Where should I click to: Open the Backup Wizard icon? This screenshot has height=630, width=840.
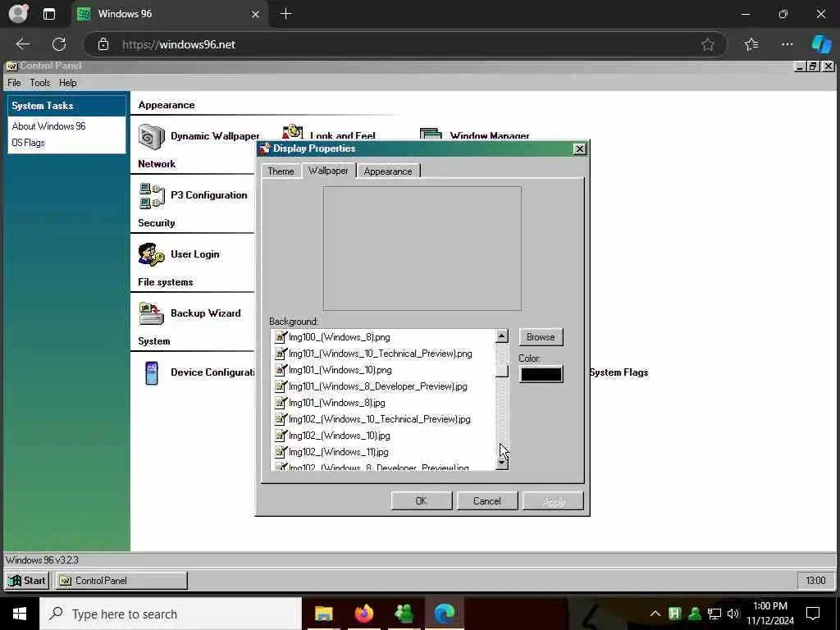(x=152, y=313)
